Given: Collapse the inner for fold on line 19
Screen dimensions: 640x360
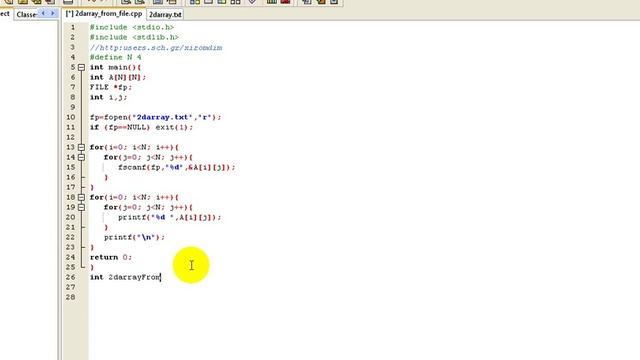Looking at the screenshot, I should click(x=81, y=207).
